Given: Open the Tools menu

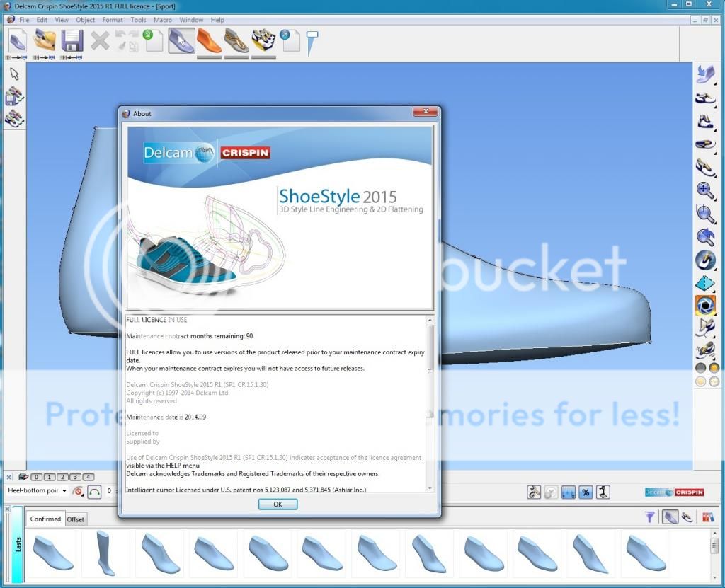Looking at the screenshot, I should coord(138,20).
